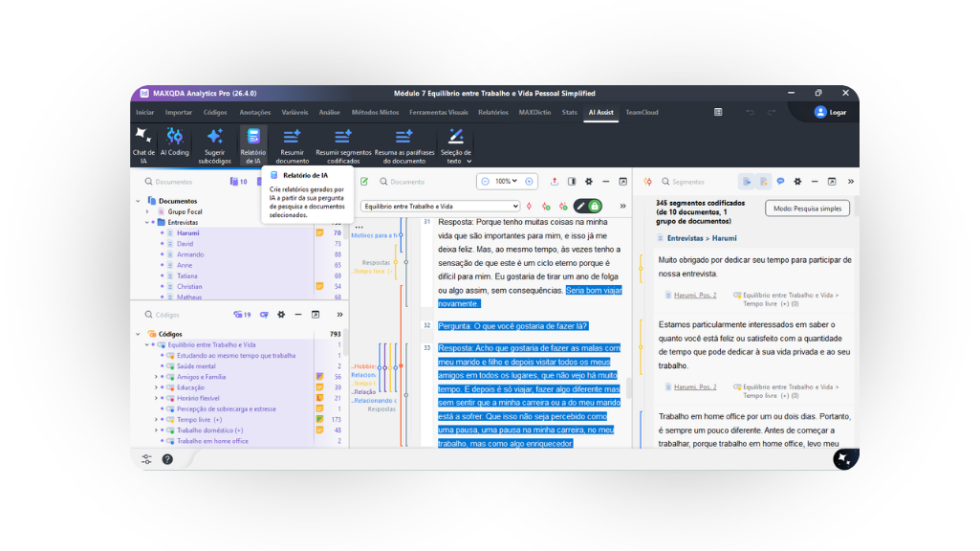Screen dimensions: 980x551
Task: Click the activated documents icon showing 10
Action: (x=238, y=182)
